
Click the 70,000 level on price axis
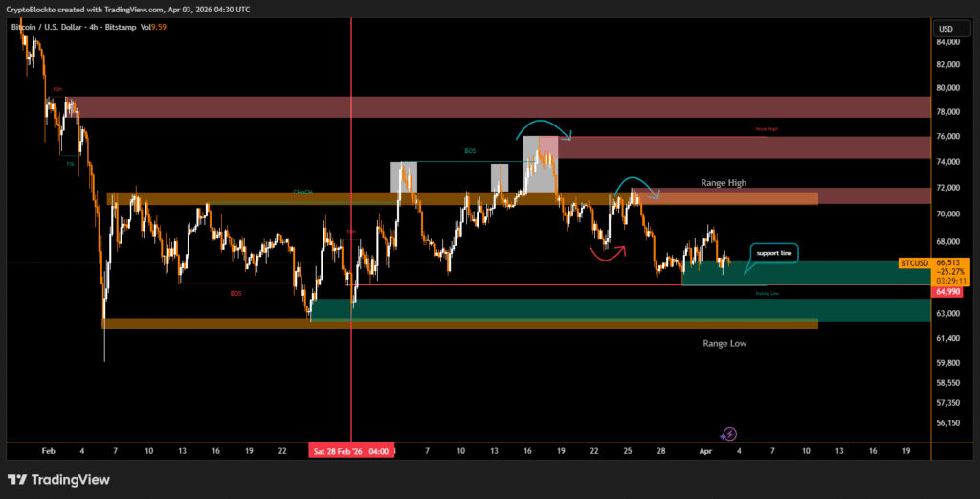click(947, 214)
